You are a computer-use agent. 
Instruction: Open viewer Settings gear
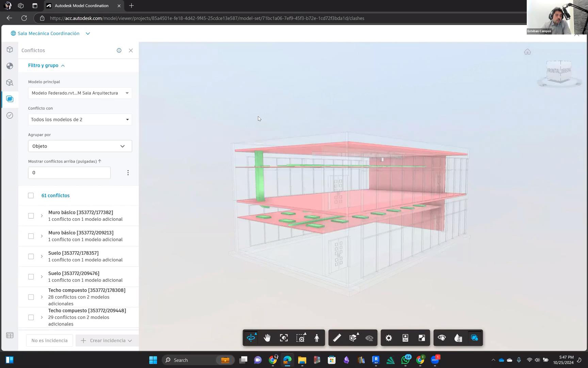[389, 338]
